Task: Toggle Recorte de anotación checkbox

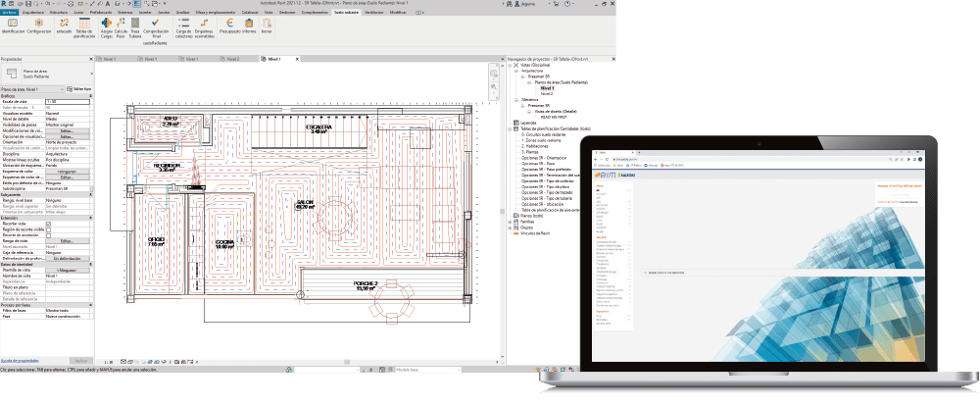Action: 48,234
